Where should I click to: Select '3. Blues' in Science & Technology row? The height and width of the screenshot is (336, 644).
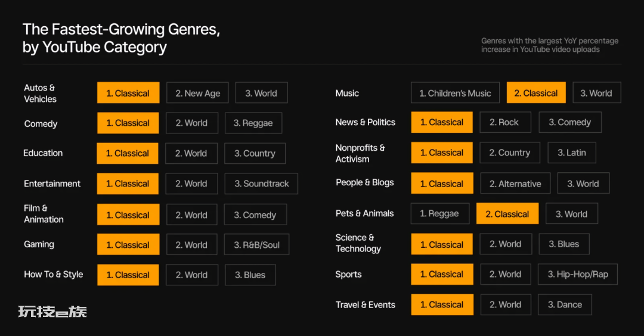click(564, 244)
